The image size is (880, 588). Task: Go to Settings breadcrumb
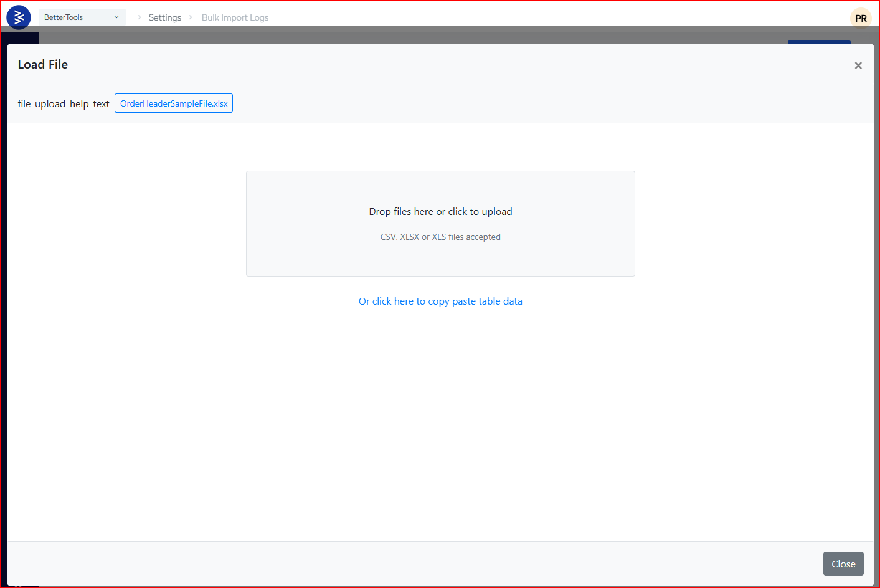pyautogui.click(x=164, y=17)
